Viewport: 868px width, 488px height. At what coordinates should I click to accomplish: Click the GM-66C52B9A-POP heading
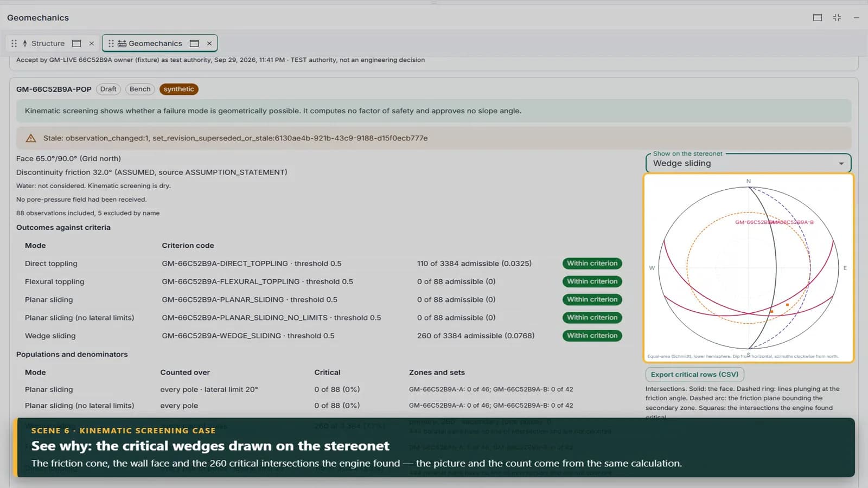tap(54, 89)
